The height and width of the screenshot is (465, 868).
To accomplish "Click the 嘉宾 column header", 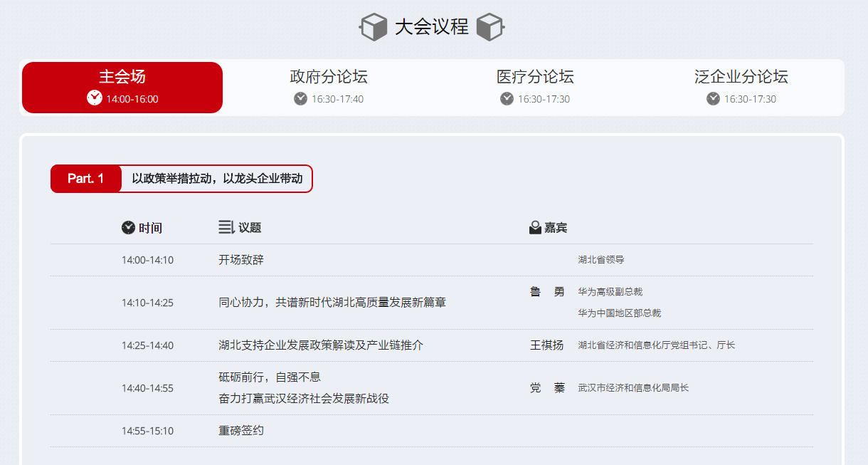I will point(556,228).
